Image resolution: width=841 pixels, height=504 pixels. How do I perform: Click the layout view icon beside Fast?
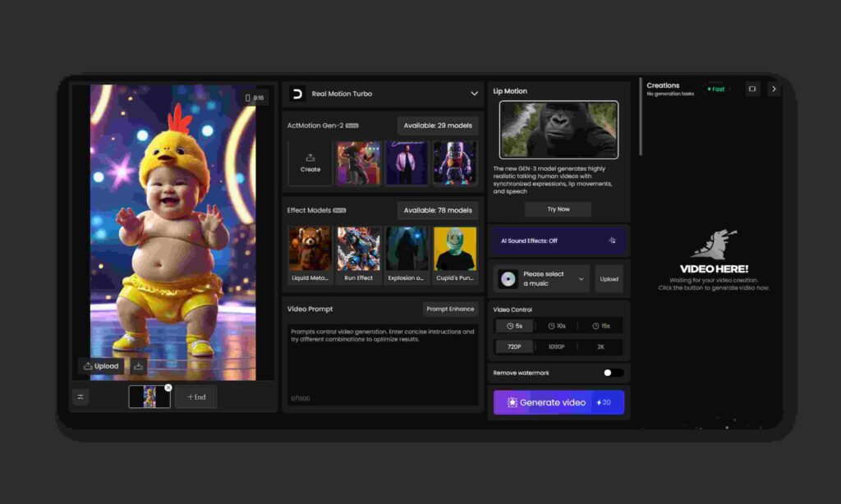coord(751,89)
